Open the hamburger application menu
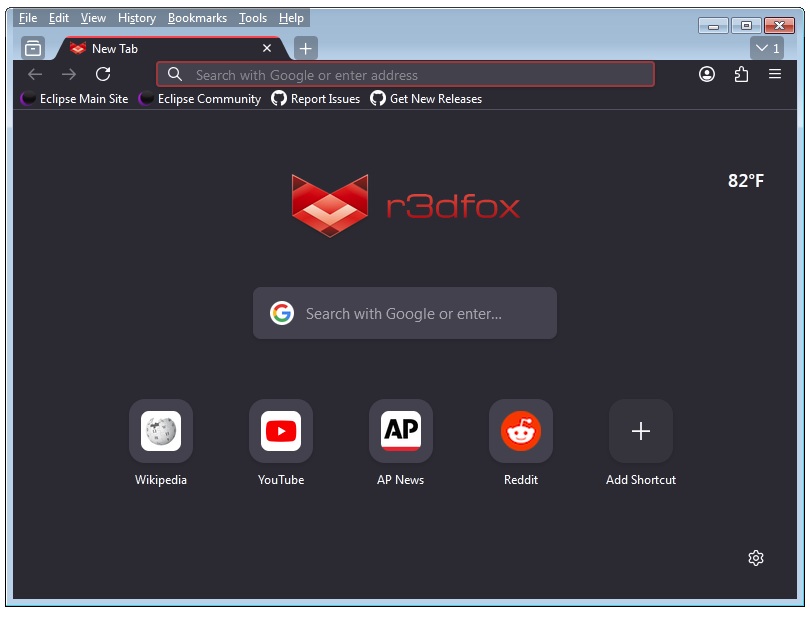Image resolution: width=810 pixels, height=617 pixels. point(775,74)
